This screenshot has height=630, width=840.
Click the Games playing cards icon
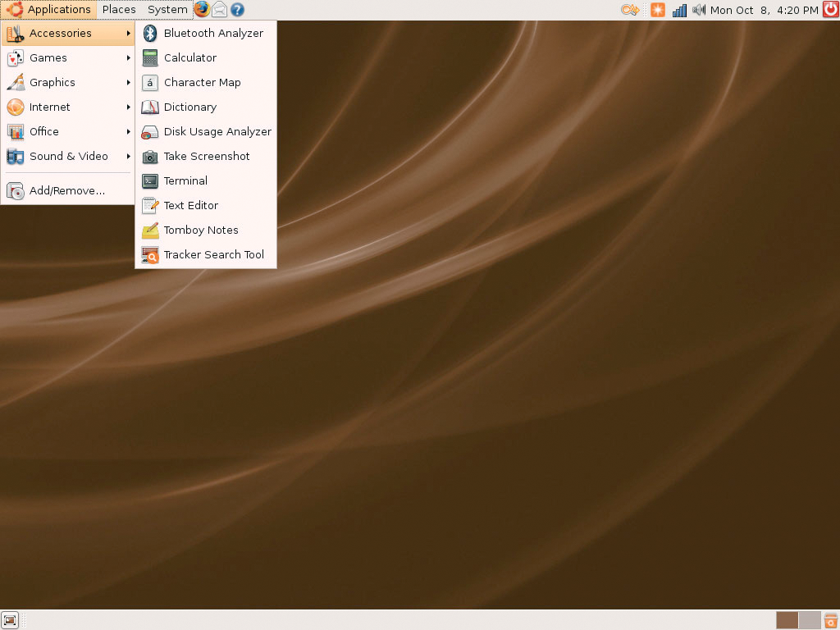click(x=16, y=58)
